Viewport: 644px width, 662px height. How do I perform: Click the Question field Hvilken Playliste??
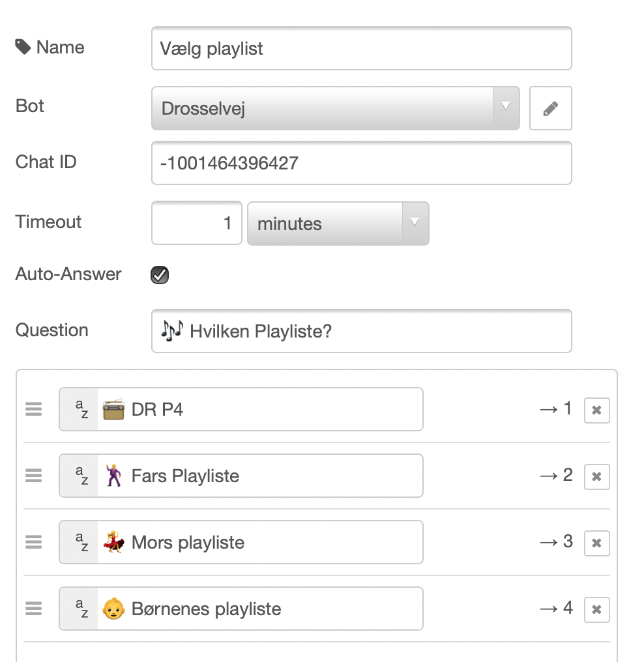[362, 331]
